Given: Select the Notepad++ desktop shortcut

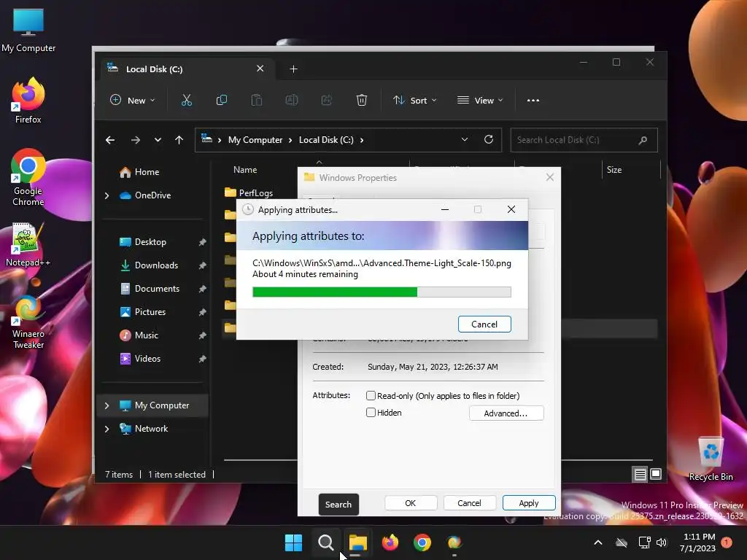Looking at the screenshot, I should (x=28, y=244).
